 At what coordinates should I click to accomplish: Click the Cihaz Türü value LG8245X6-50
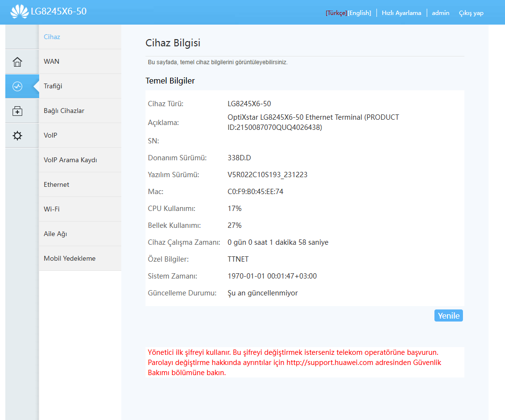pyautogui.click(x=249, y=104)
